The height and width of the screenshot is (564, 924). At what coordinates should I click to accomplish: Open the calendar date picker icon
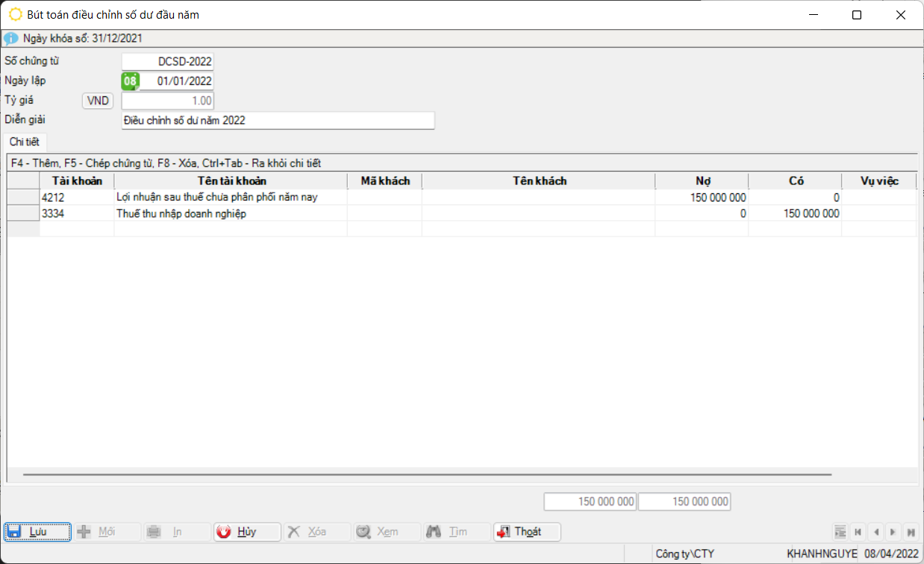tap(130, 81)
